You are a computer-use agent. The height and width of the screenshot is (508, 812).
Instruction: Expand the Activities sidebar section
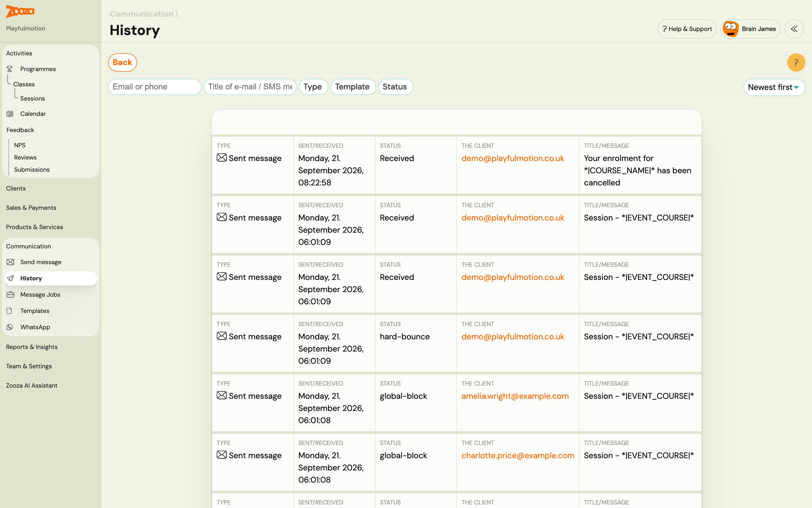19,53
